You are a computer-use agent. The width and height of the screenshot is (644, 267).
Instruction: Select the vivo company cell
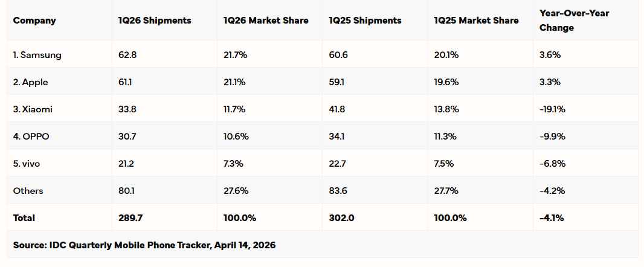point(28,164)
